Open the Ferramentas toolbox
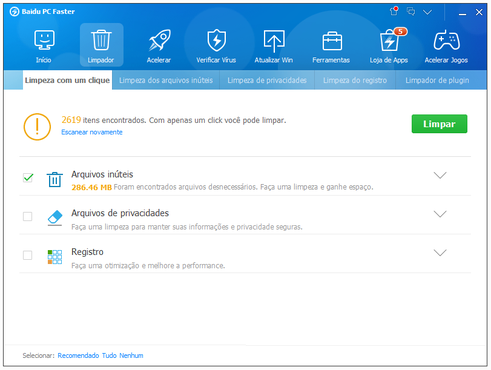This screenshot has width=491, height=370. [331, 46]
